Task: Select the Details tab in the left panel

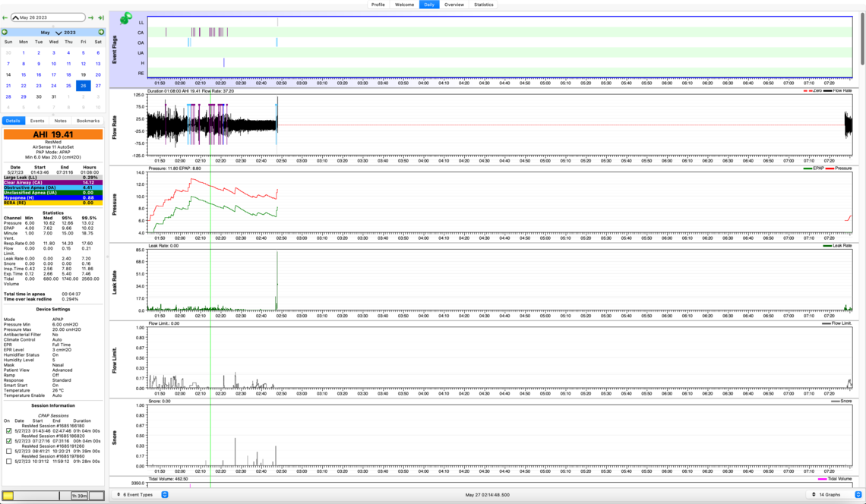Action: click(13, 121)
